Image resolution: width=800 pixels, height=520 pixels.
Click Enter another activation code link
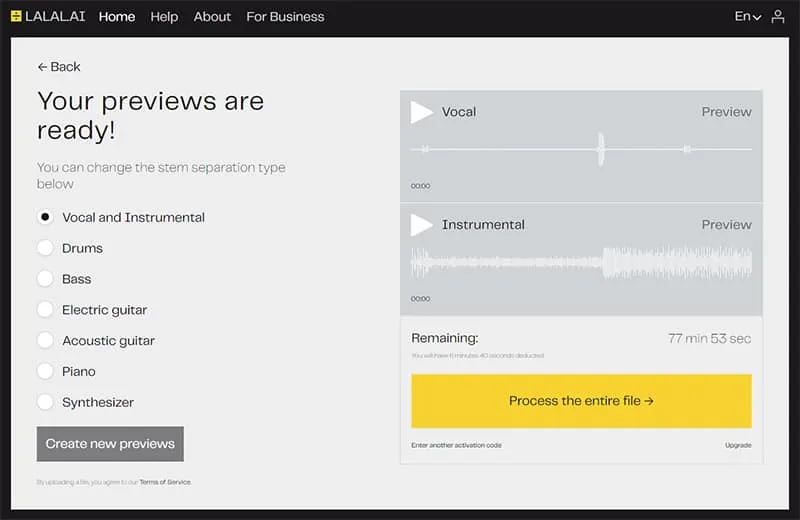pyautogui.click(x=456, y=445)
